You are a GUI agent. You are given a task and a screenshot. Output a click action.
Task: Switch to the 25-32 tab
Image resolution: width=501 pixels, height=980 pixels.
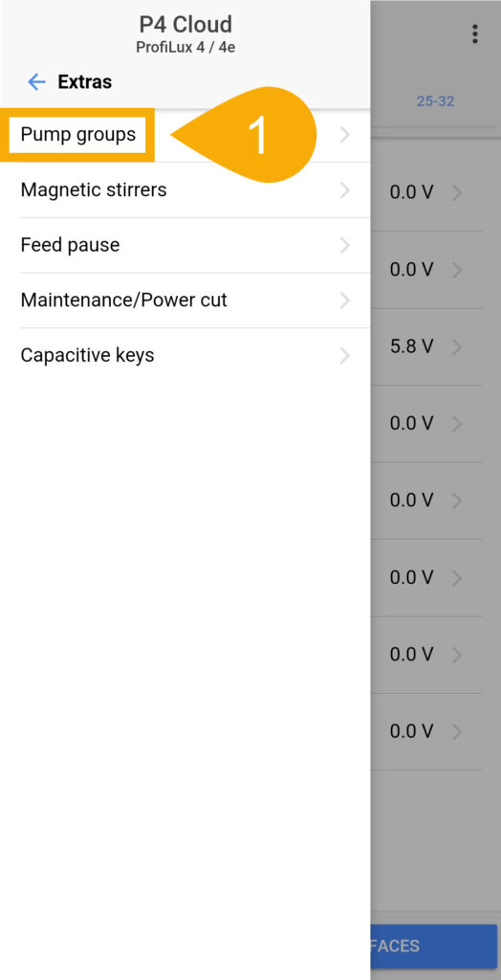[435, 100]
